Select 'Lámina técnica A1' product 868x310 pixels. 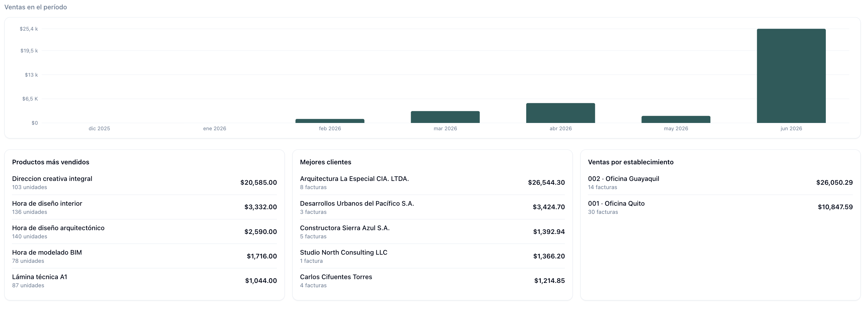(145, 281)
